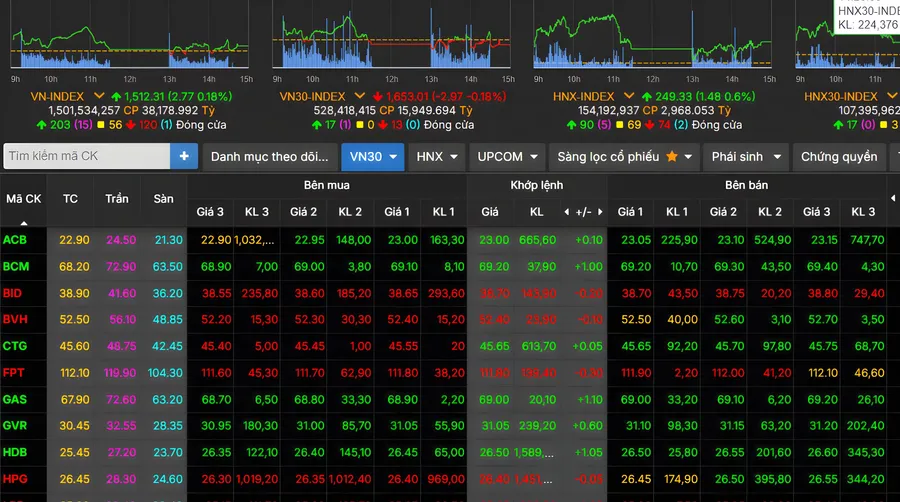Open the VN30 dropdown tab
The width and height of the screenshot is (900, 502).
pyautogui.click(x=373, y=157)
